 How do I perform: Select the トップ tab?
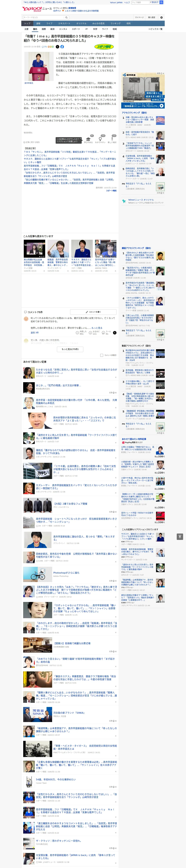tap(27, 23)
